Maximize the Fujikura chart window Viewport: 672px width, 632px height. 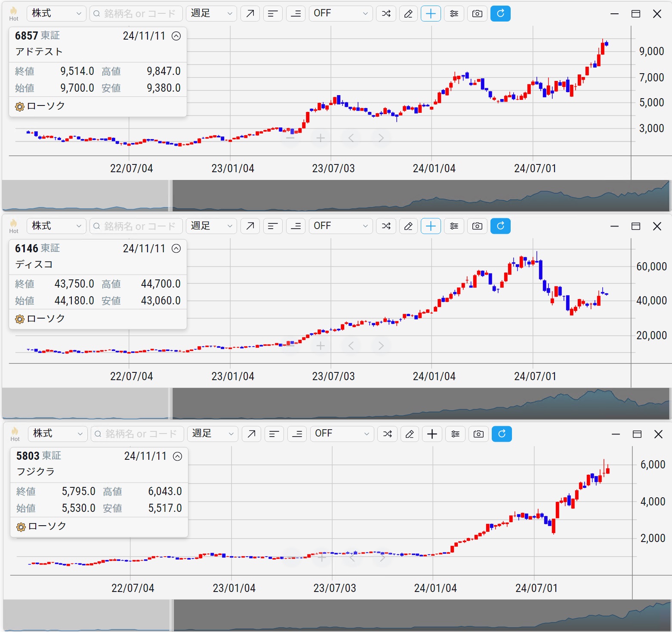637,434
